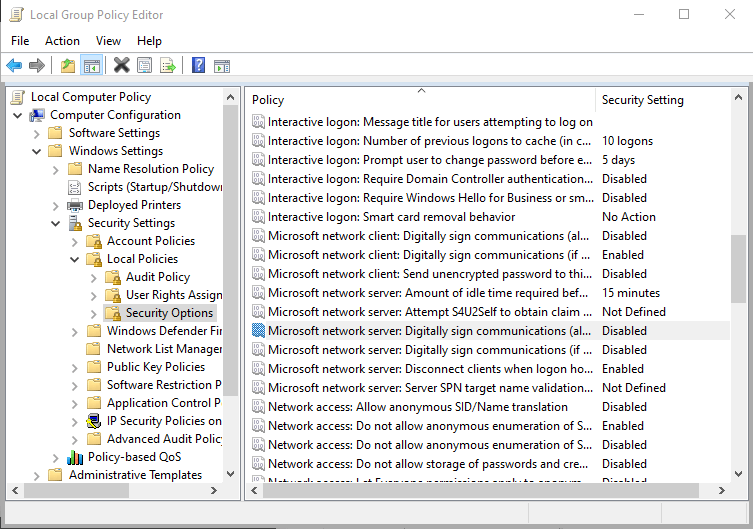Expand the Administrative Templates node
This screenshot has height=529, width=753.
37,475
